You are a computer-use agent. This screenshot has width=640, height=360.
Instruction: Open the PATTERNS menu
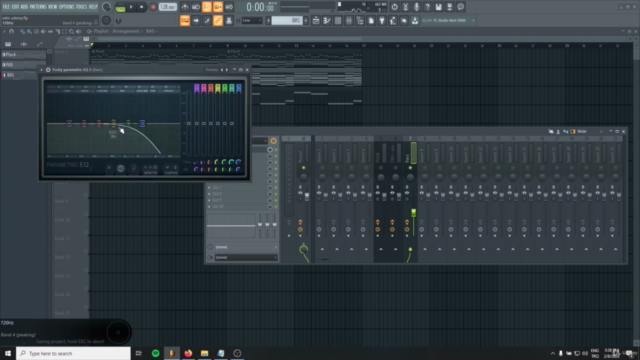pyautogui.click(x=38, y=7)
